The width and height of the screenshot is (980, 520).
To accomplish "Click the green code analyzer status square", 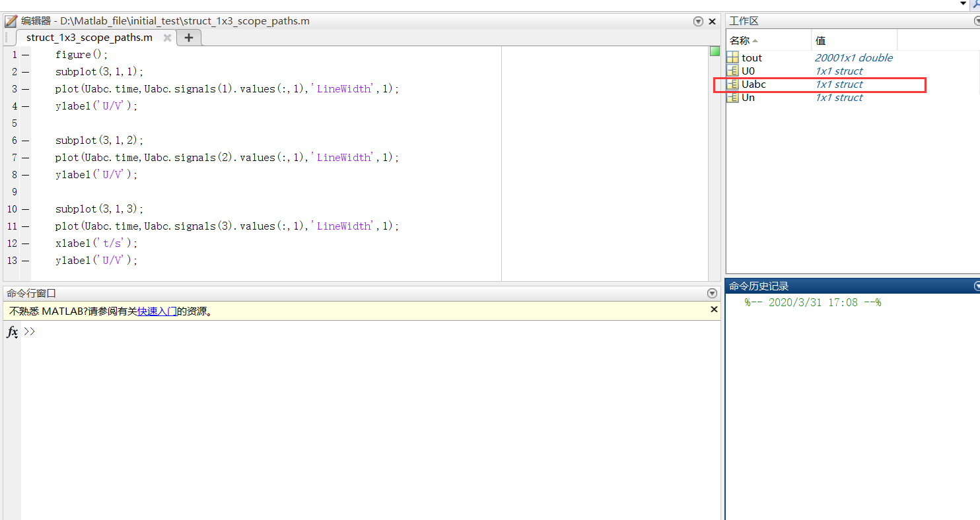I will tap(715, 51).
